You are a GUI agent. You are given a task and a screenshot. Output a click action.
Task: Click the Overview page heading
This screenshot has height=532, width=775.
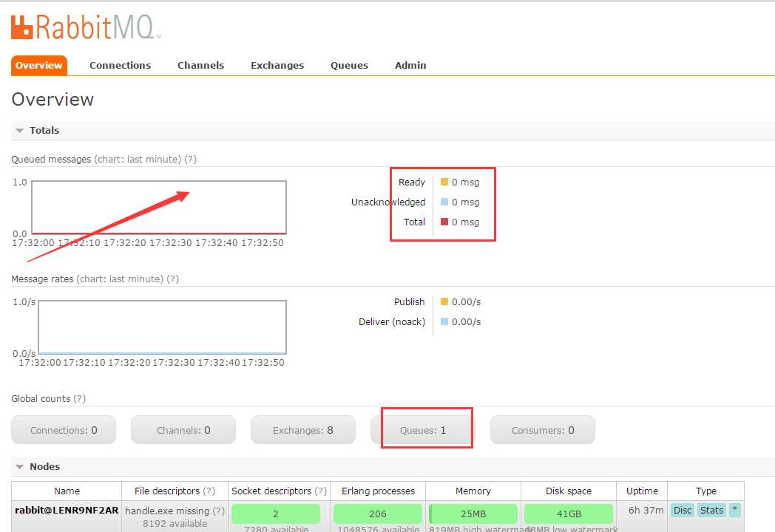pos(53,99)
